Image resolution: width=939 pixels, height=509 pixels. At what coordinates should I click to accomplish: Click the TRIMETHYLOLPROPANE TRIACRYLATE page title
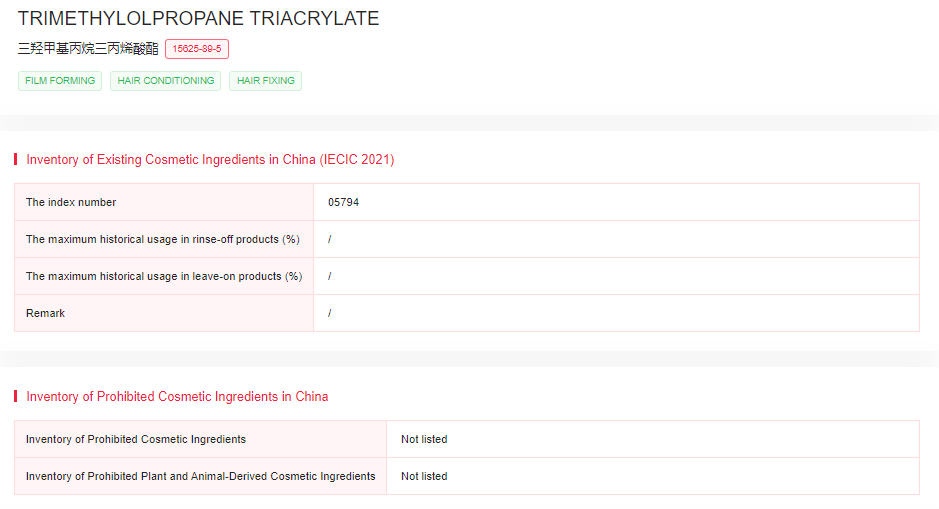pos(198,19)
